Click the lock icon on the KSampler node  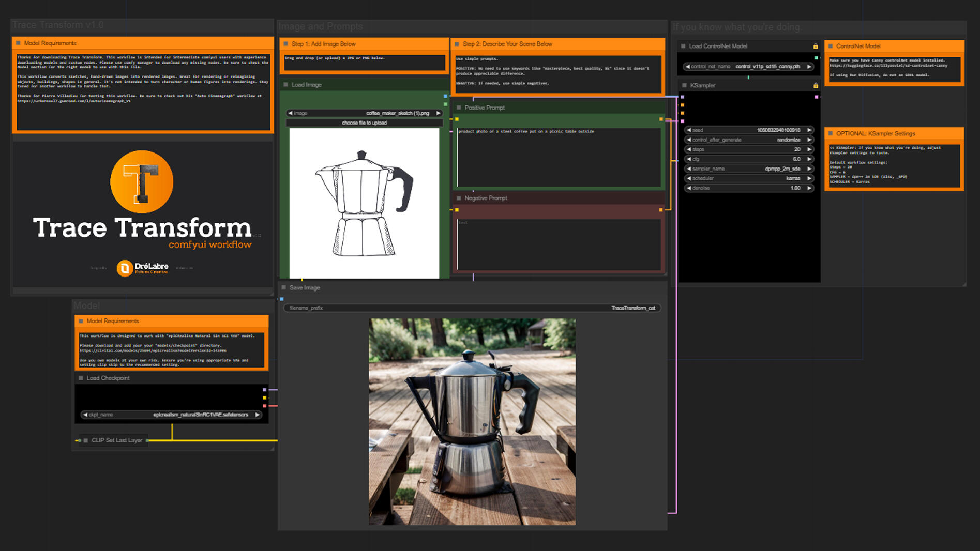816,86
